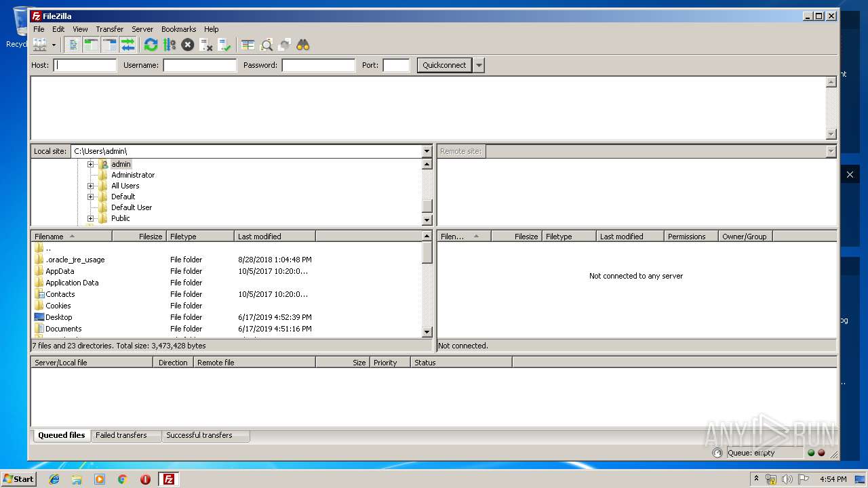
Task: Select the Documents folder
Action: click(63, 329)
